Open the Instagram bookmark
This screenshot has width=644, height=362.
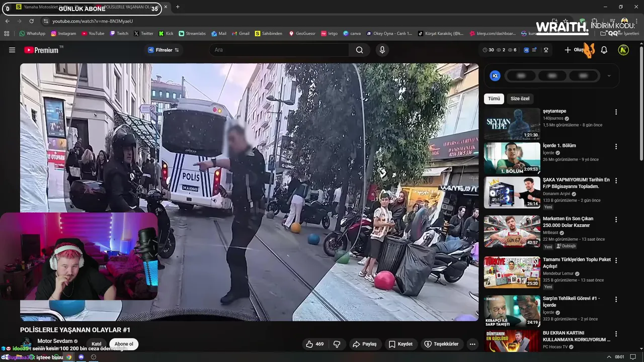63,34
